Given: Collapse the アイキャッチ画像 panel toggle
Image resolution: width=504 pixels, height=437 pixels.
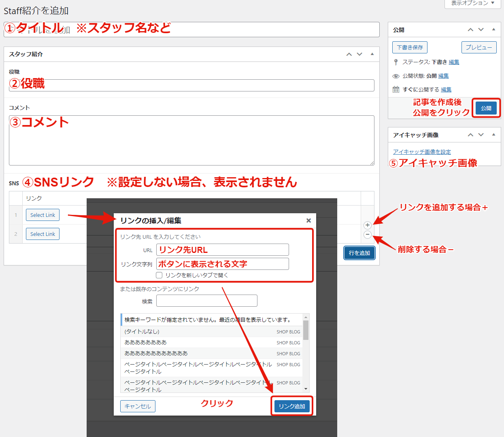Looking at the screenshot, I should pyautogui.click(x=493, y=135).
